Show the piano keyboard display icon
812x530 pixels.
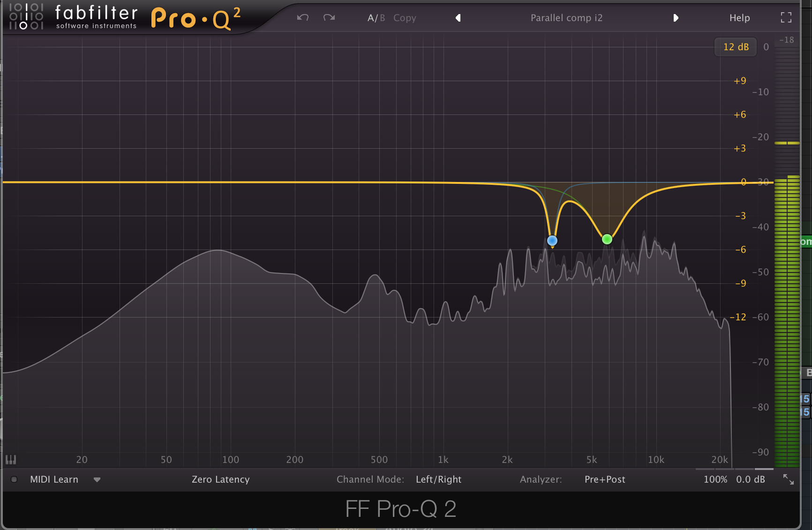(10, 460)
